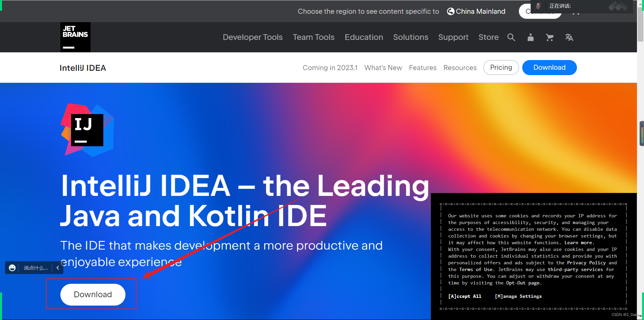The image size is (644, 320).
Task: Click the 正在讲话 speaking status label
Action: pos(560,6)
